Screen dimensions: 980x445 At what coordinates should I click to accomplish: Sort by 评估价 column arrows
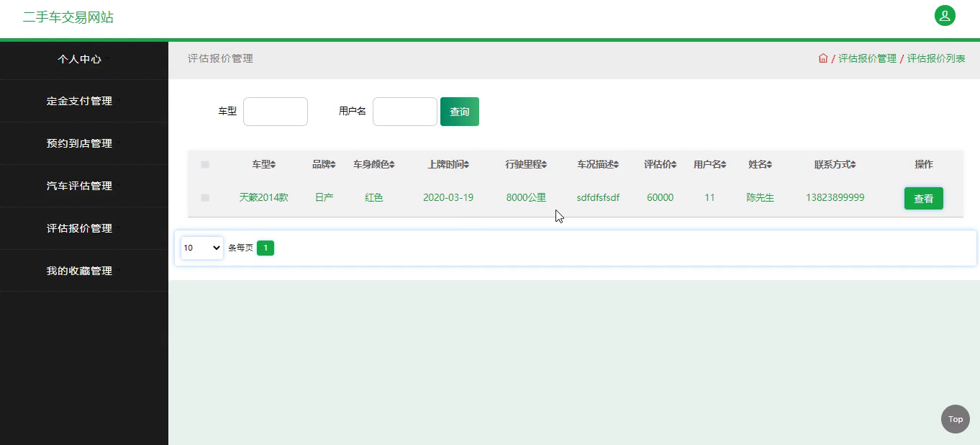(x=674, y=165)
